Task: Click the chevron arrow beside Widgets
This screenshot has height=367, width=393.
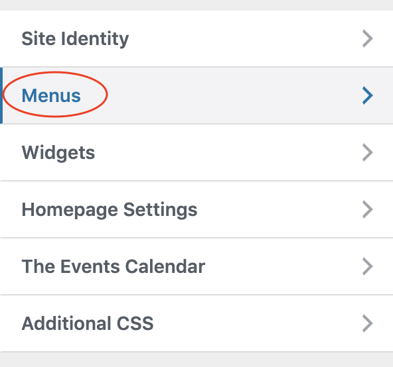Action: pyautogui.click(x=367, y=153)
